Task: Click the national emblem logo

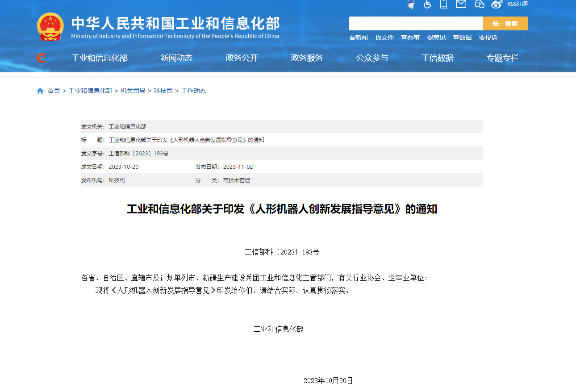Action: pyautogui.click(x=50, y=27)
